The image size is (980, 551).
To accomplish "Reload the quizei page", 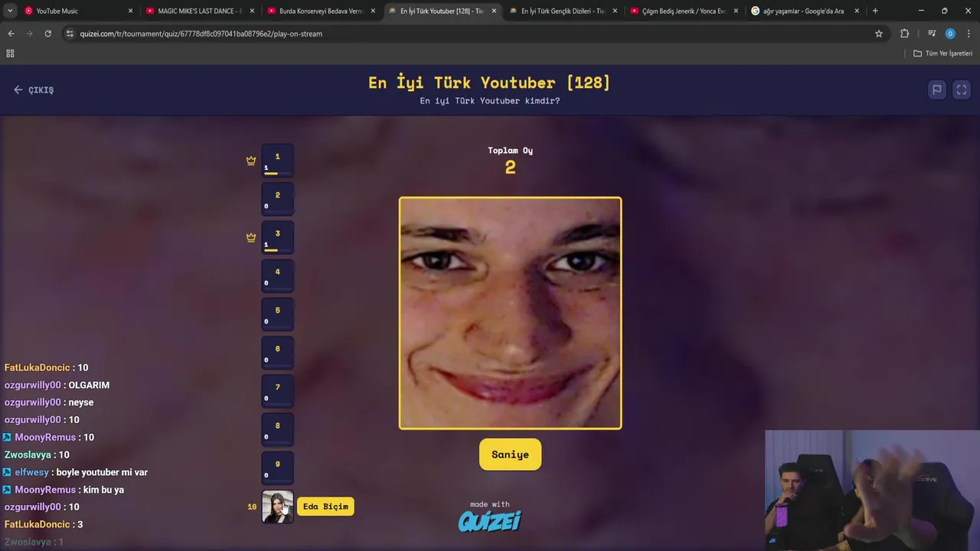I will point(47,34).
